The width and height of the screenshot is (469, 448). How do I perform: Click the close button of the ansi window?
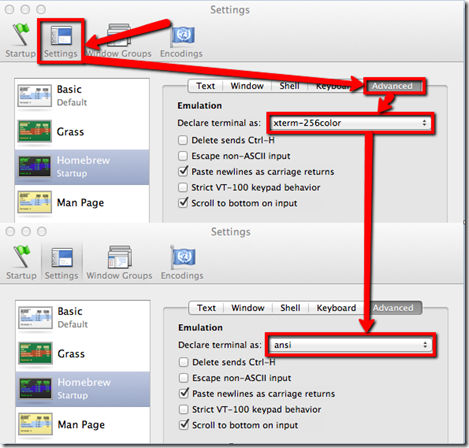tap(10, 231)
